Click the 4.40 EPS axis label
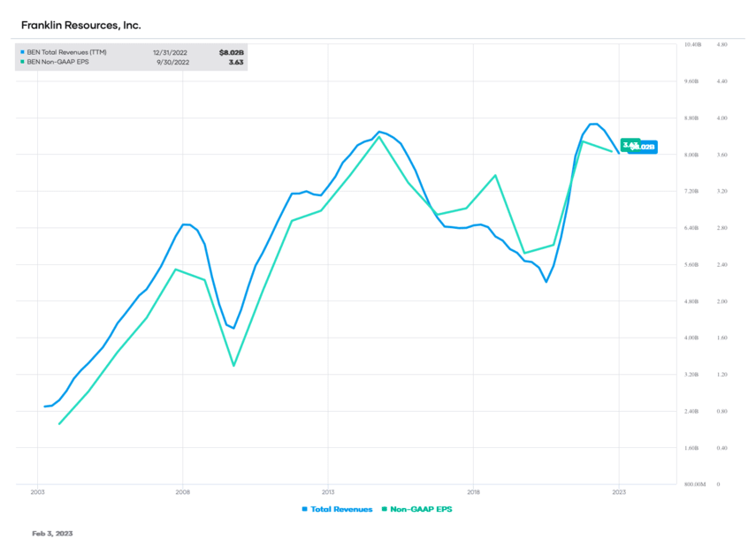Viewport: 756px width, 555px height. (x=722, y=81)
